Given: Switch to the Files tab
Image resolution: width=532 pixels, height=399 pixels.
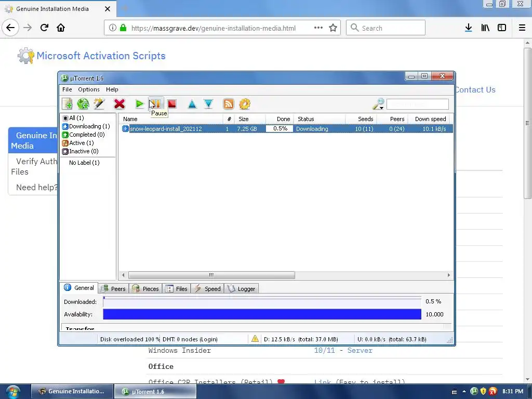Looking at the screenshot, I should pyautogui.click(x=177, y=289).
